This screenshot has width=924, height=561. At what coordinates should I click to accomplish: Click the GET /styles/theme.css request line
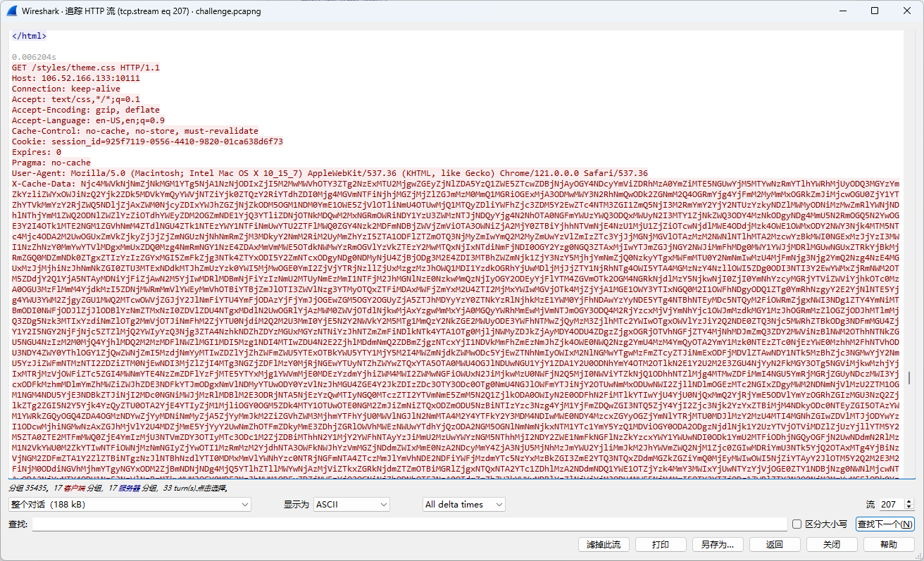[x=85, y=68]
